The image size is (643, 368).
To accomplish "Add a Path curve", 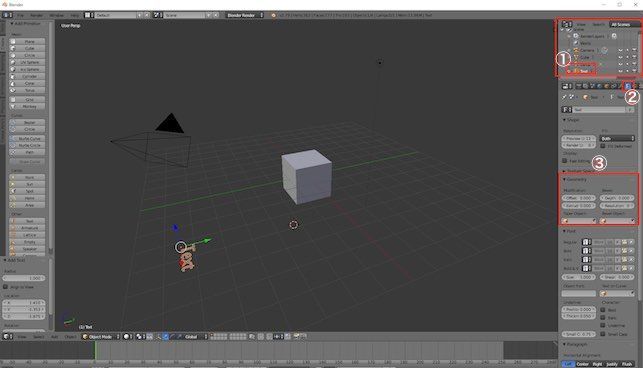I will [27, 152].
